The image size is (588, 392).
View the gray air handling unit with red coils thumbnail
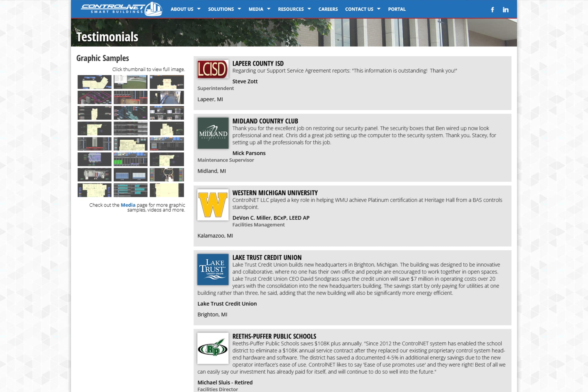[x=94, y=175]
